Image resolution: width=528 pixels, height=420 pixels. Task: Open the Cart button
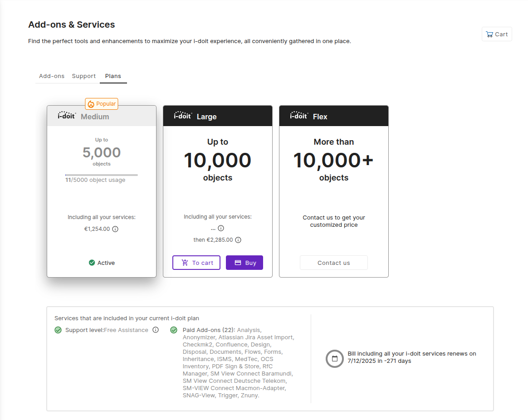coord(497,34)
